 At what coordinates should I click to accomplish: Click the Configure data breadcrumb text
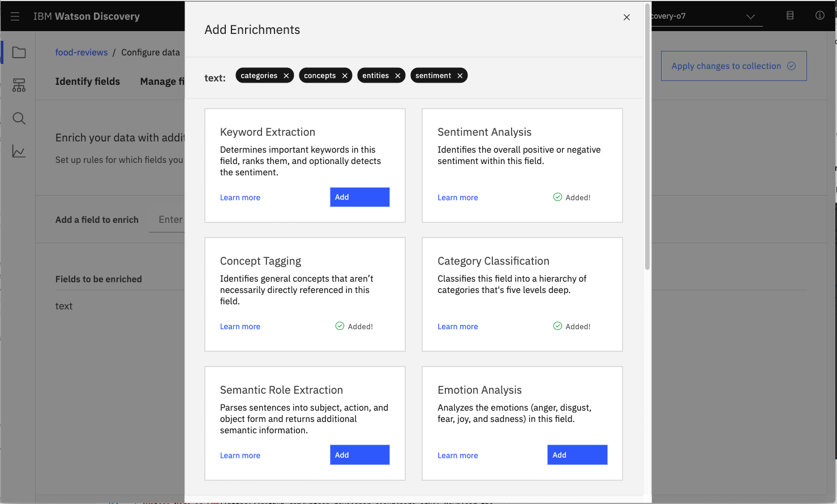click(x=151, y=52)
